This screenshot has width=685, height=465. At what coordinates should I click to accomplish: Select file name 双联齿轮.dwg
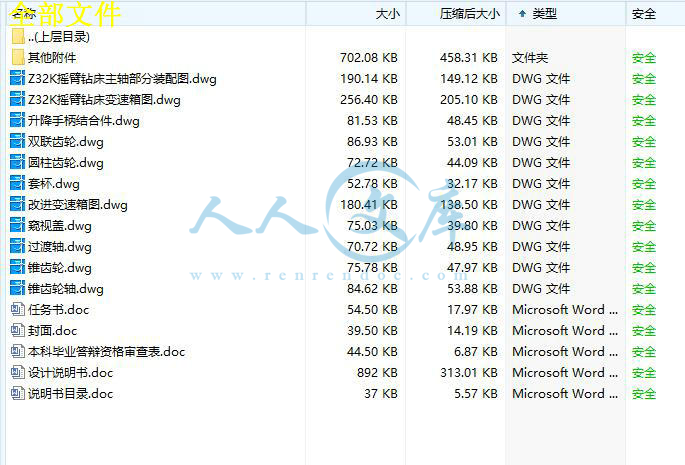tap(66, 142)
